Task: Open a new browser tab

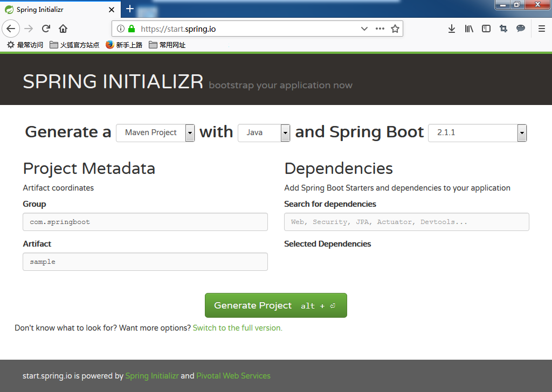Action: click(x=129, y=9)
